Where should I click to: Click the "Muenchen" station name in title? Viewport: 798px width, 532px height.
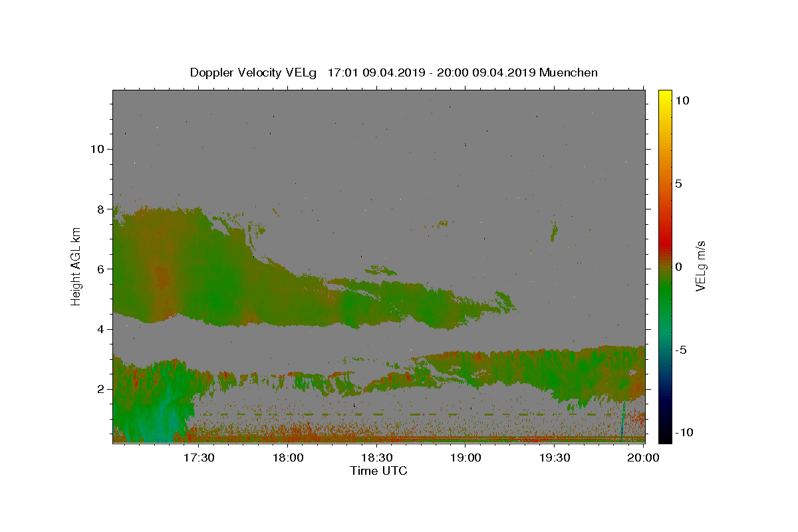(x=569, y=72)
